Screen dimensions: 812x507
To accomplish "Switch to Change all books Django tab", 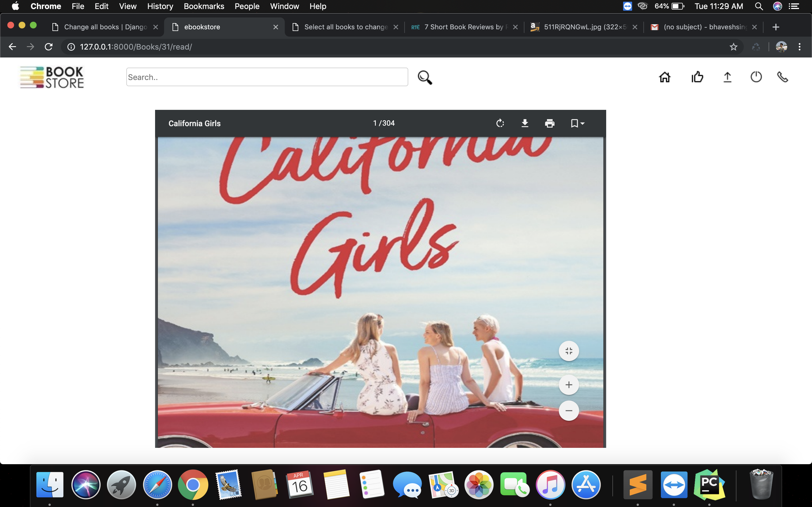I will (105, 27).
